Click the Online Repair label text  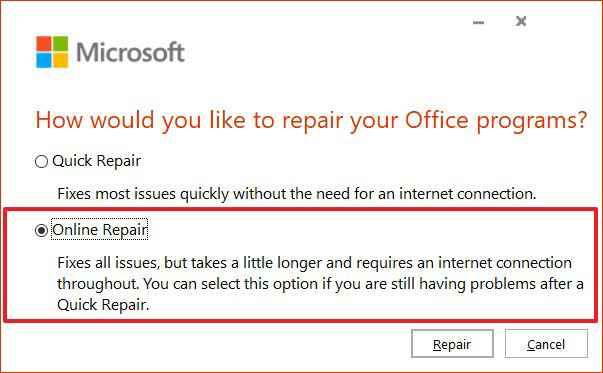pos(100,230)
